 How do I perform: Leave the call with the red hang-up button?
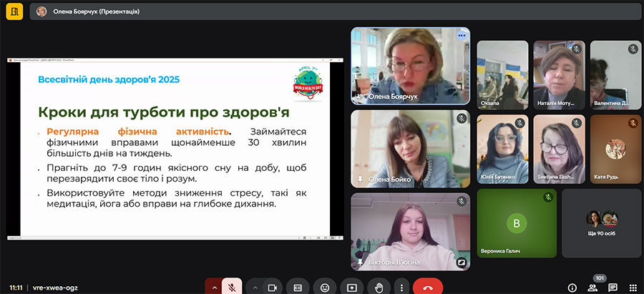point(428,288)
